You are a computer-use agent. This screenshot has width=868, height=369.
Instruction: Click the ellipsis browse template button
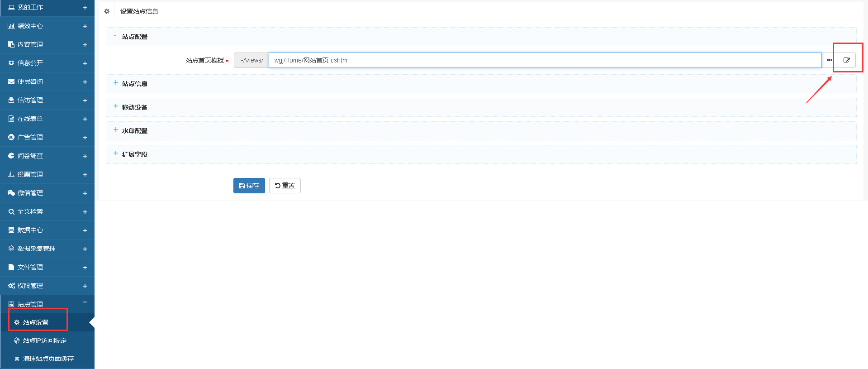point(830,60)
